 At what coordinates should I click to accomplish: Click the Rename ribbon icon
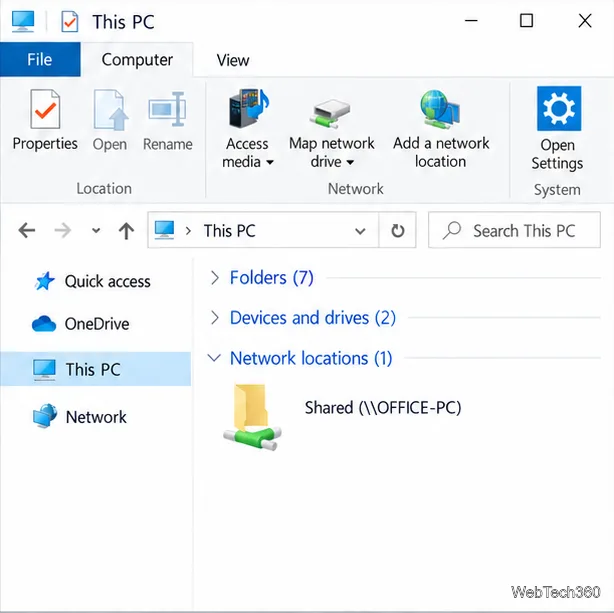167,109
